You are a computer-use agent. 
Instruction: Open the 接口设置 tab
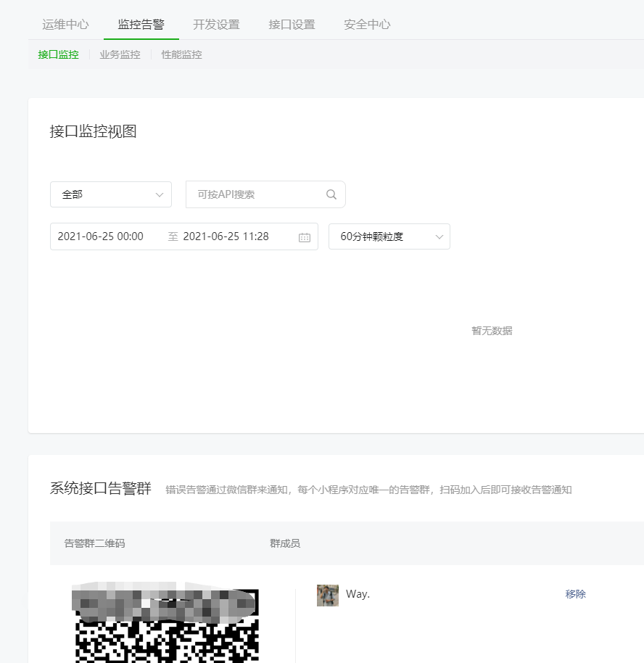(292, 25)
